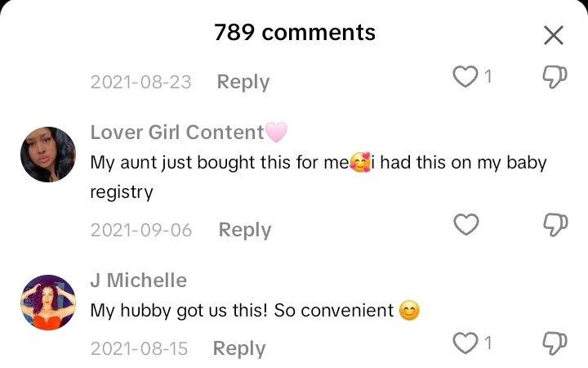The width and height of the screenshot is (588, 368).
Task: Select the baby registry comment text
Action: pos(318,177)
